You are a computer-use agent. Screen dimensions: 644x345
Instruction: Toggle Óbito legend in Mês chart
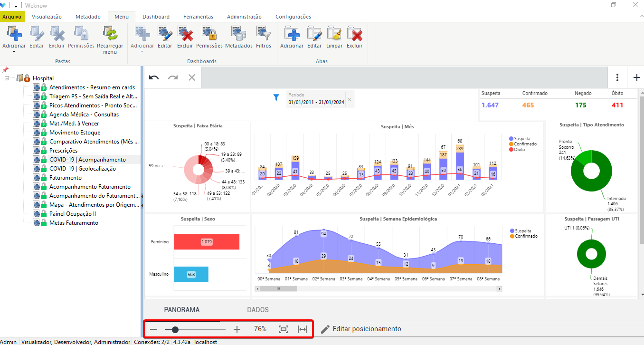[519, 150]
